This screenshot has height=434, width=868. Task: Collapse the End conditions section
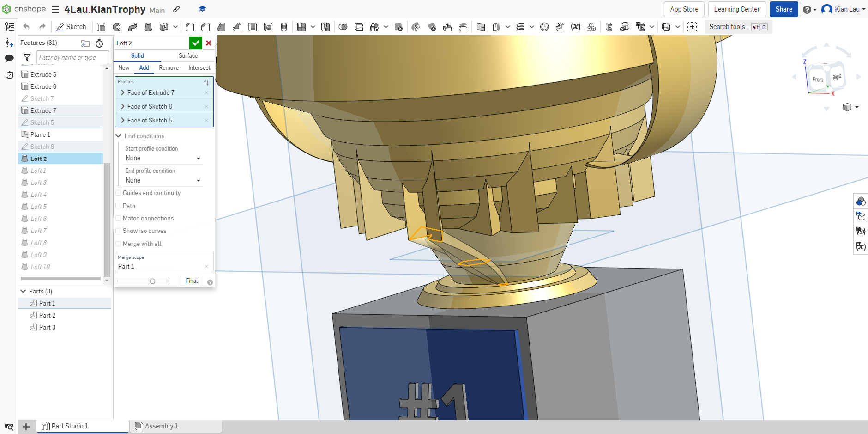click(119, 136)
